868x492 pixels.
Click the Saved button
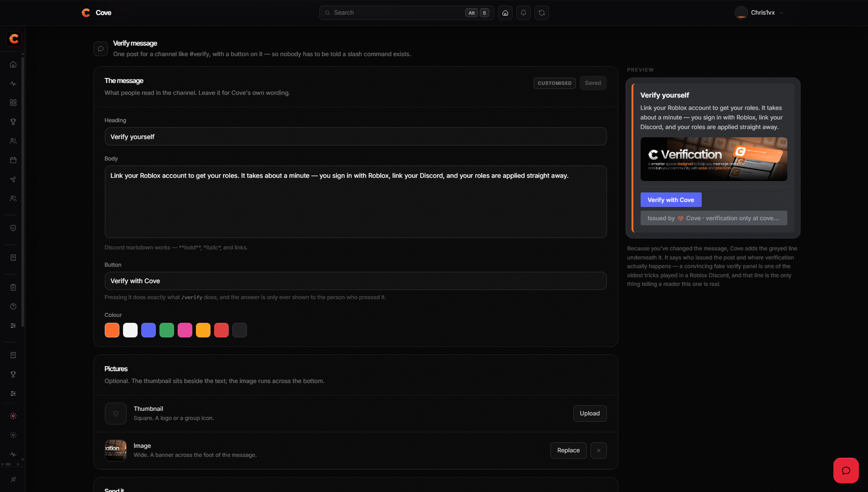point(593,83)
